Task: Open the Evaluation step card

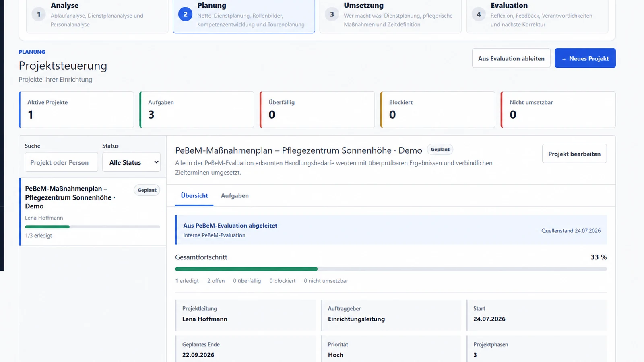Action: [x=537, y=16]
